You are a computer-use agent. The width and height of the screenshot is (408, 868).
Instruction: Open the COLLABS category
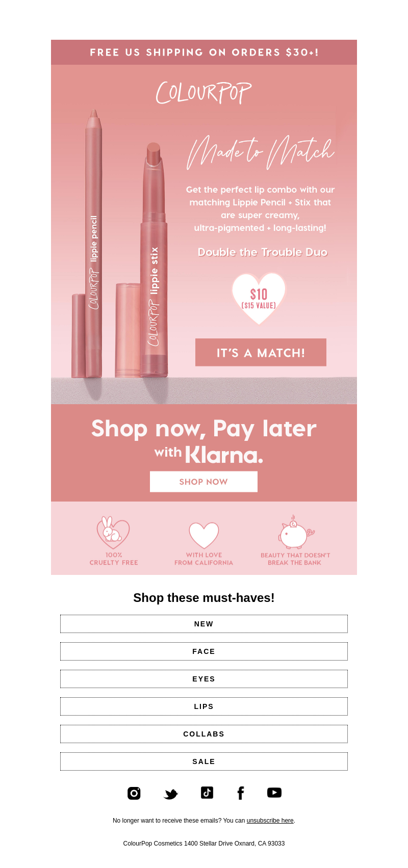pyautogui.click(x=204, y=734)
